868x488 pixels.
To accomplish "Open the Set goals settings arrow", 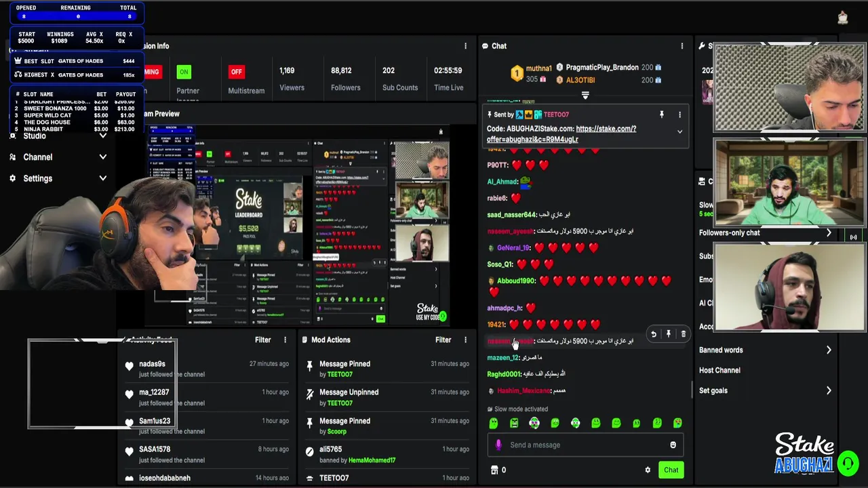I will [x=829, y=391].
